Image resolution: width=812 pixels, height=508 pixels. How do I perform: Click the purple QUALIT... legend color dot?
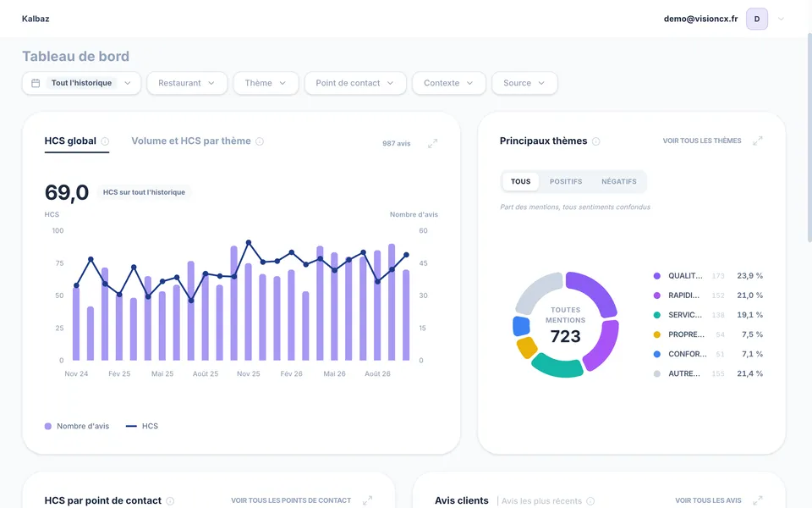point(656,276)
